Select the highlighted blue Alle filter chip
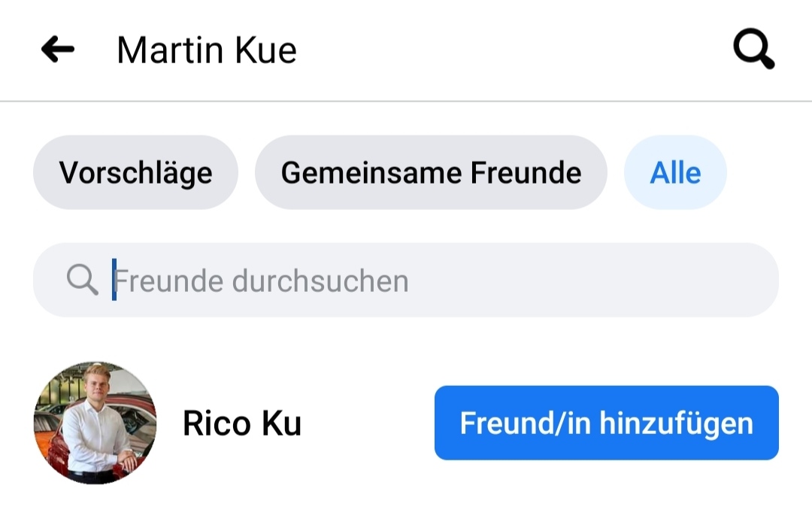This screenshot has width=812, height=510. coord(675,172)
